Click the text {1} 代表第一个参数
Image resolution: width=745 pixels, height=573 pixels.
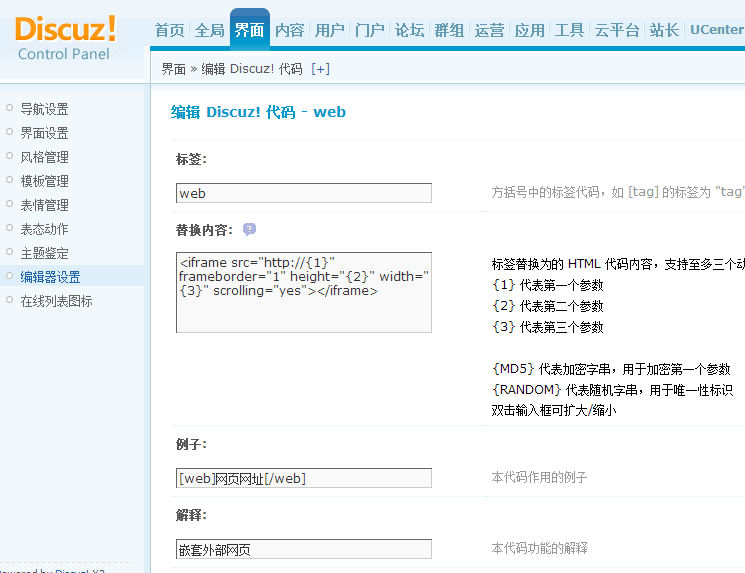tap(547, 285)
